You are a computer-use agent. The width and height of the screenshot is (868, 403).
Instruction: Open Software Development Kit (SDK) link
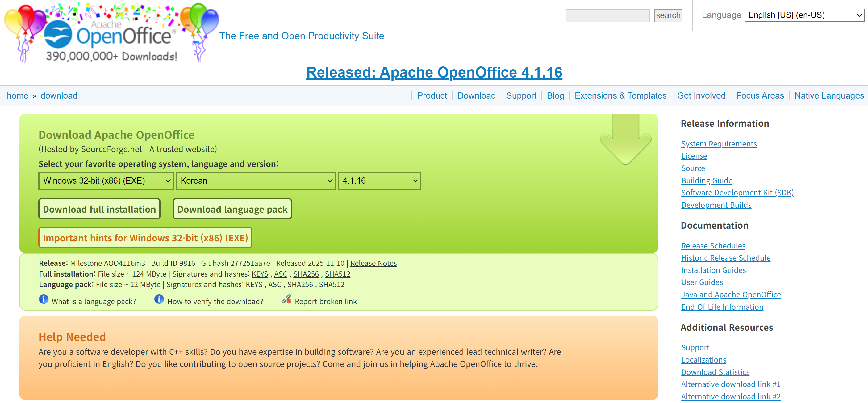point(737,193)
